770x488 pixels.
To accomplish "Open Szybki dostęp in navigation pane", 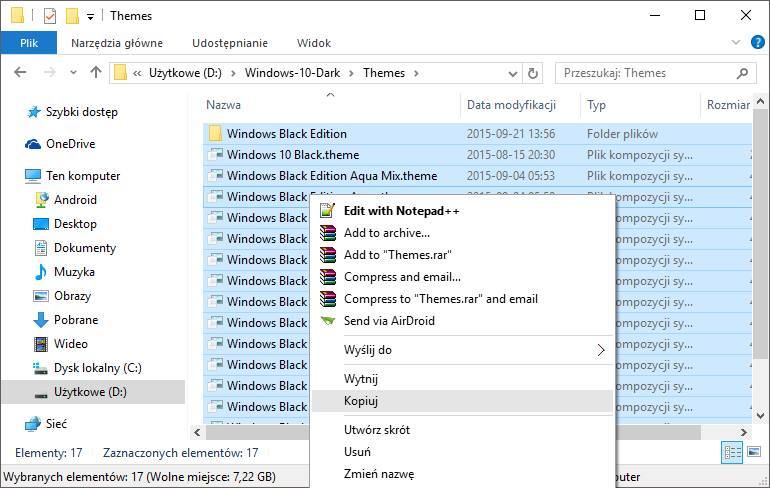I will coord(82,112).
